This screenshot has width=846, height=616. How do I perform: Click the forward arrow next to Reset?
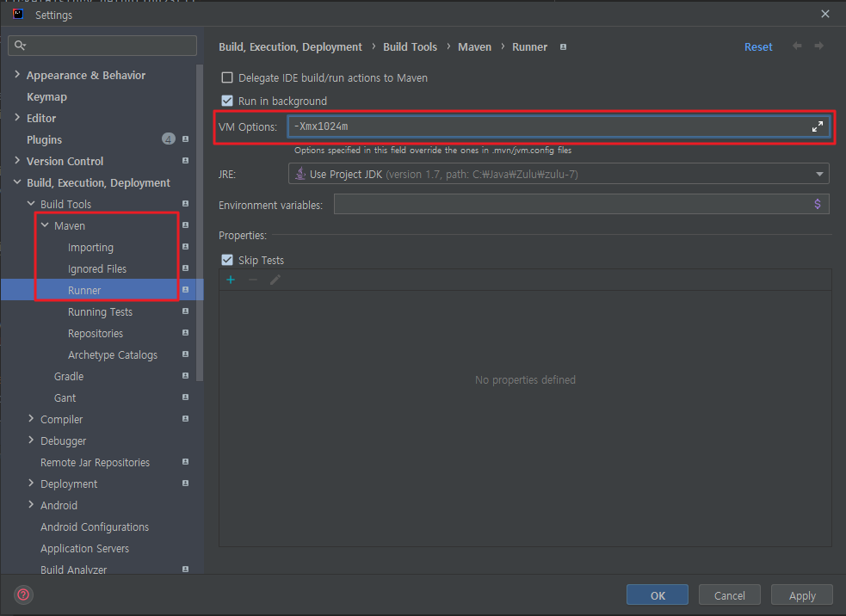coord(819,46)
